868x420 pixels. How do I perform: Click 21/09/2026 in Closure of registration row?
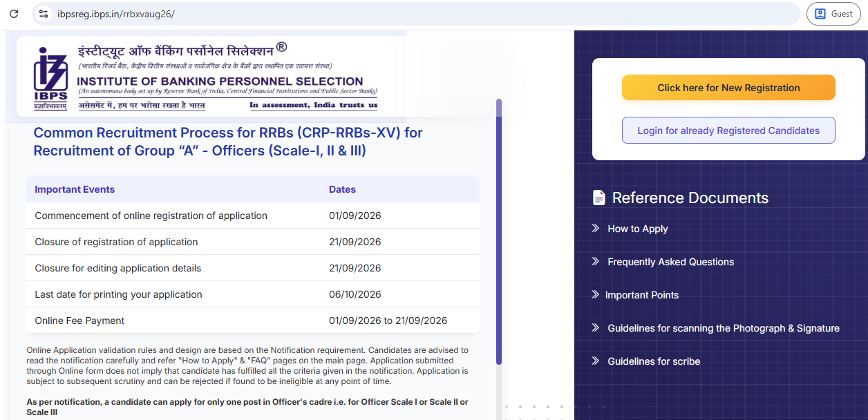[355, 242]
